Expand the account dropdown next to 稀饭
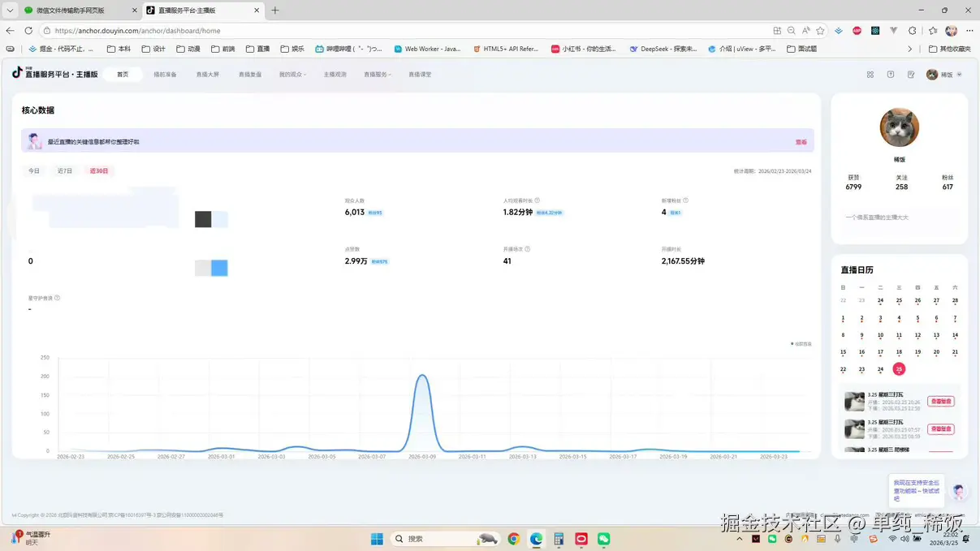The image size is (980, 551). coord(959,74)
